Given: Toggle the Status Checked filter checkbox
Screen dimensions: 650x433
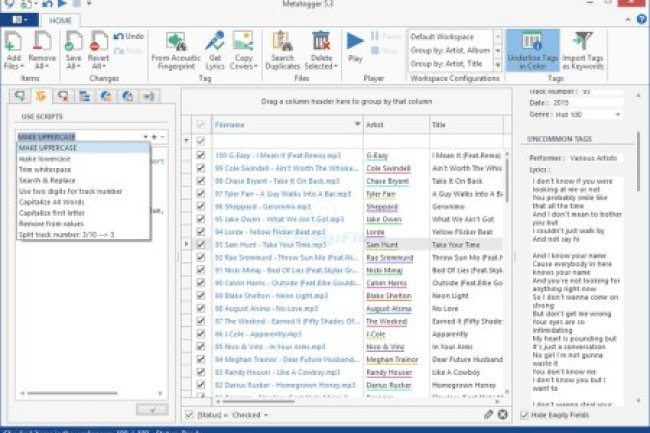Looking at the screenshot, I should point(189,414).
